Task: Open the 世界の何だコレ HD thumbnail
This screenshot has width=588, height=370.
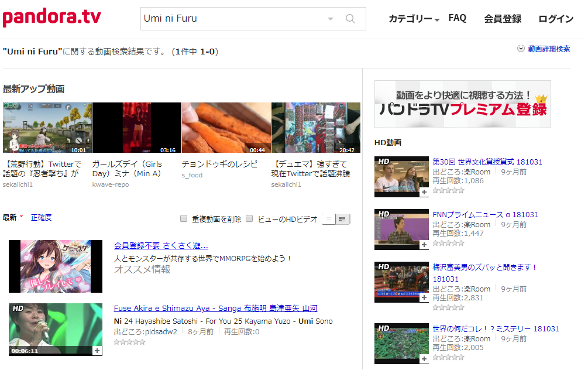Action: tap(401, 344)
